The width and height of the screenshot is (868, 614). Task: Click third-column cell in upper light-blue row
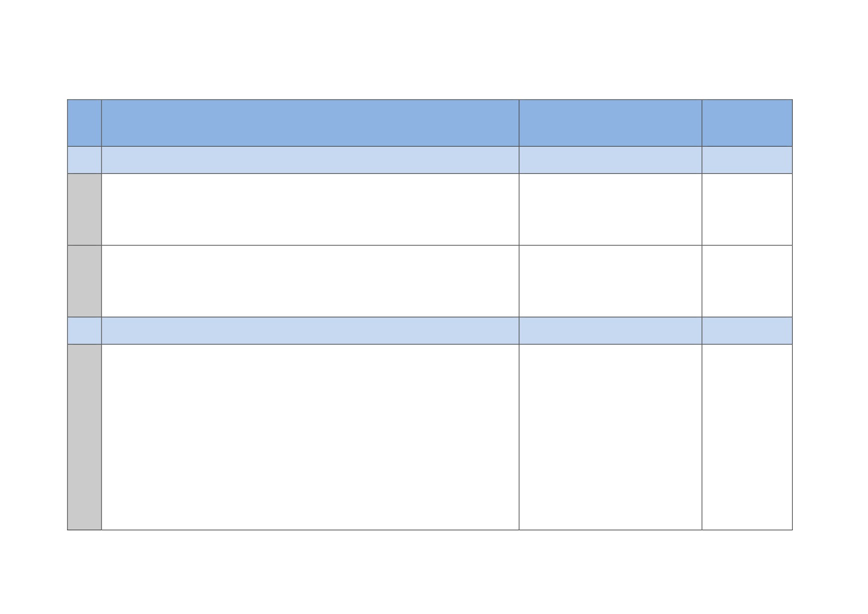coord(610,160)
